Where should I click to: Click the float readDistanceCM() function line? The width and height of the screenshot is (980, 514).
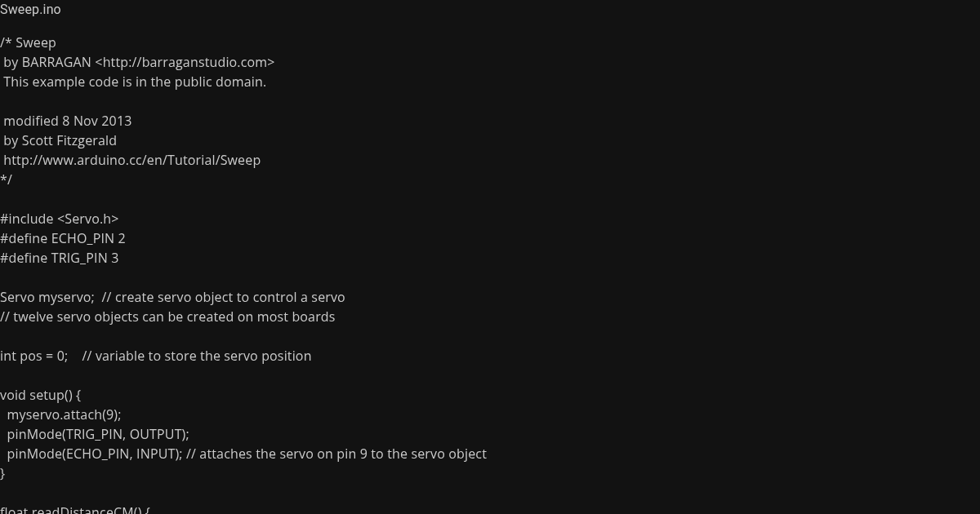pyautogui.click(x=75, y=509)
